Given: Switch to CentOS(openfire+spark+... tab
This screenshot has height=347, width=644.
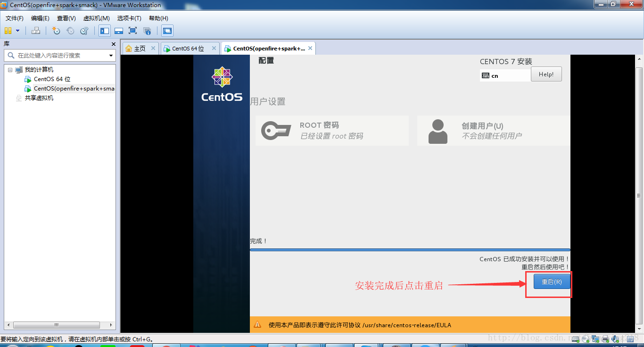Looking at the screenshot, I should click(269, 49).
